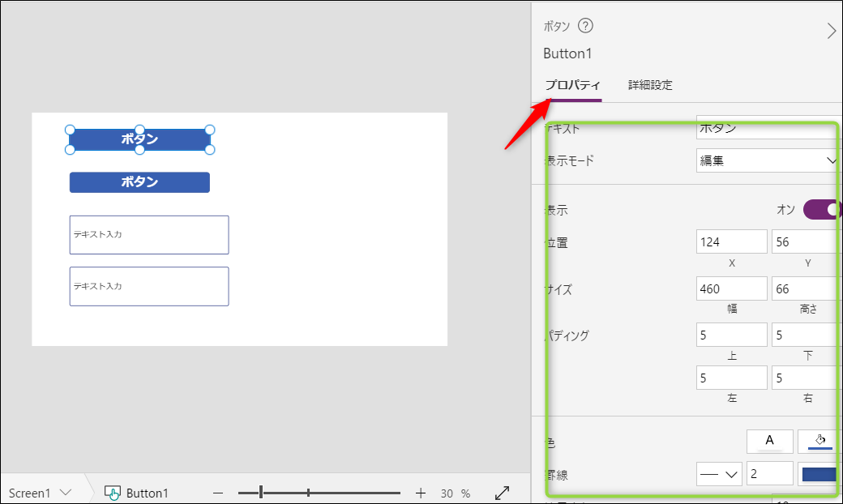Open the border color swatch
This screenshot has height=504, width=843.
click(819, 474)
